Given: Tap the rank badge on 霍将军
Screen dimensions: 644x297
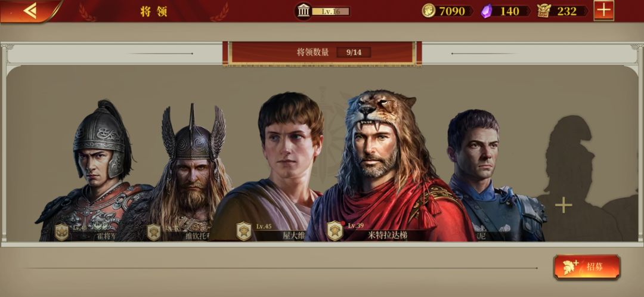Looking at the screenshot, I should [61, 232].
